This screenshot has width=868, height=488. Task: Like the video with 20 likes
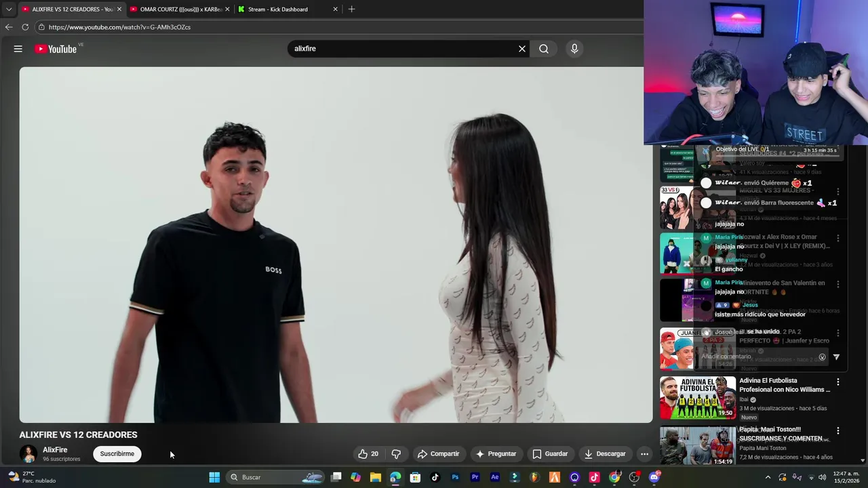pos(368,454)
